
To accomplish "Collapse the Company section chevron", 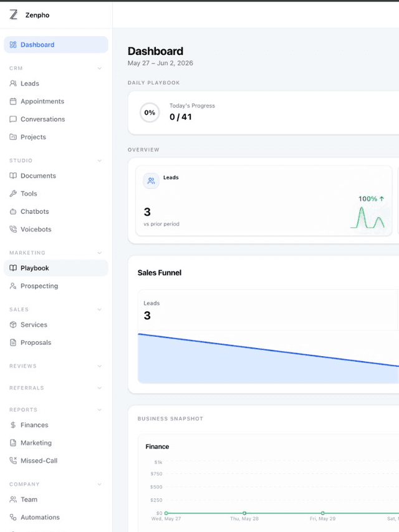I will pos(99,484).
